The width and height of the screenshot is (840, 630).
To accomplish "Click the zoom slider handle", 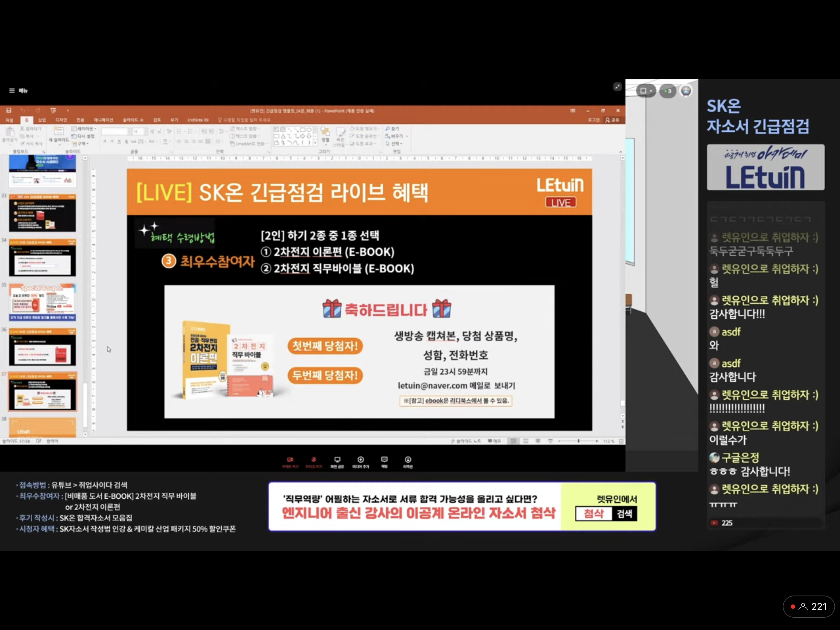I will click(x=578, y=441).
